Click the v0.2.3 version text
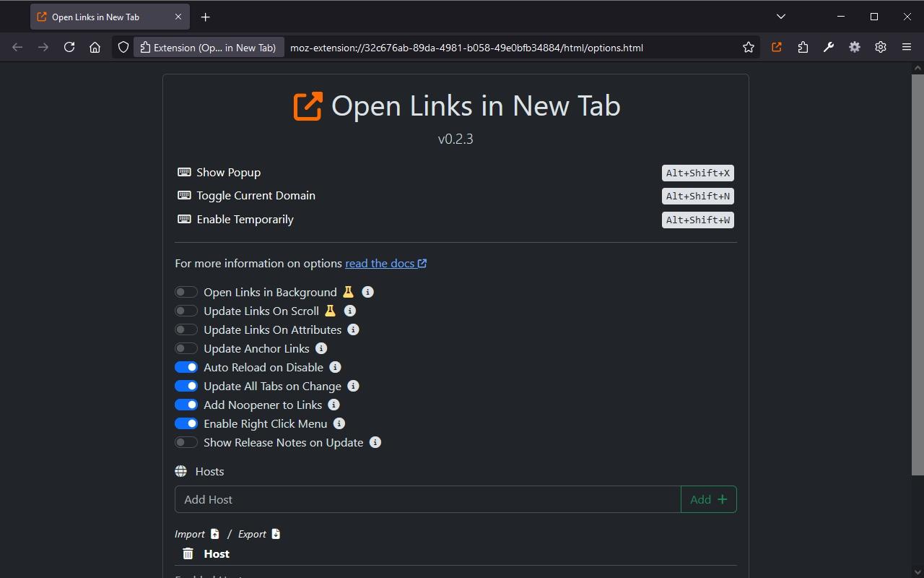Screen dimensions: 924x578 456,139
